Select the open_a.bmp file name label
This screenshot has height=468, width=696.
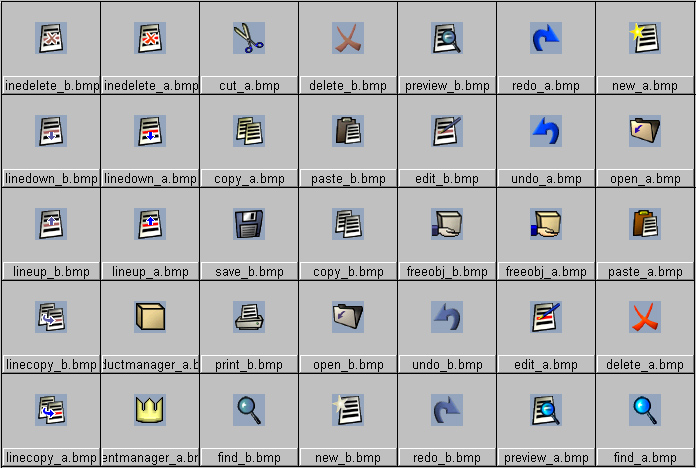point(645,178)
